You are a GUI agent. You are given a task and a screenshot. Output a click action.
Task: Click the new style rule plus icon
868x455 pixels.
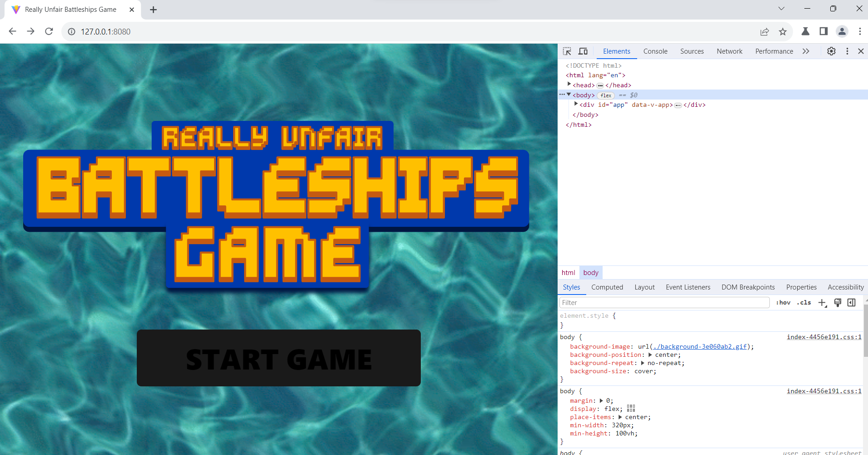click(x=822, y=303)
